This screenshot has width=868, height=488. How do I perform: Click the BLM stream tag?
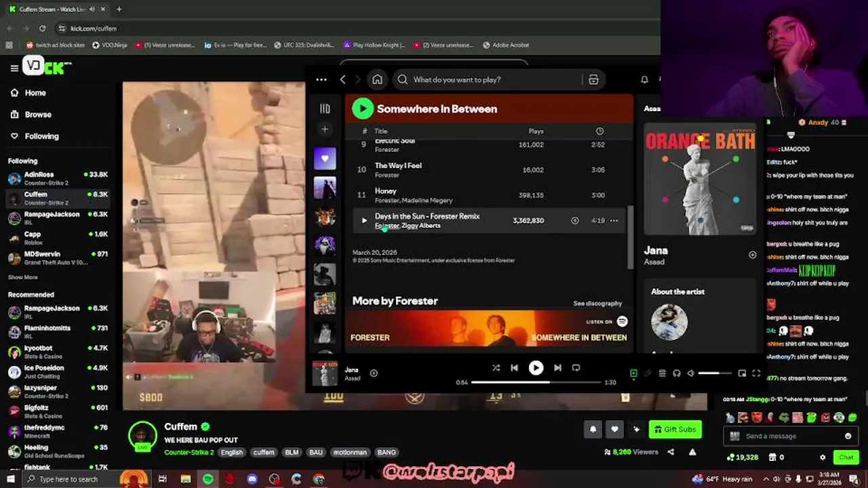(x=292, y=452)
